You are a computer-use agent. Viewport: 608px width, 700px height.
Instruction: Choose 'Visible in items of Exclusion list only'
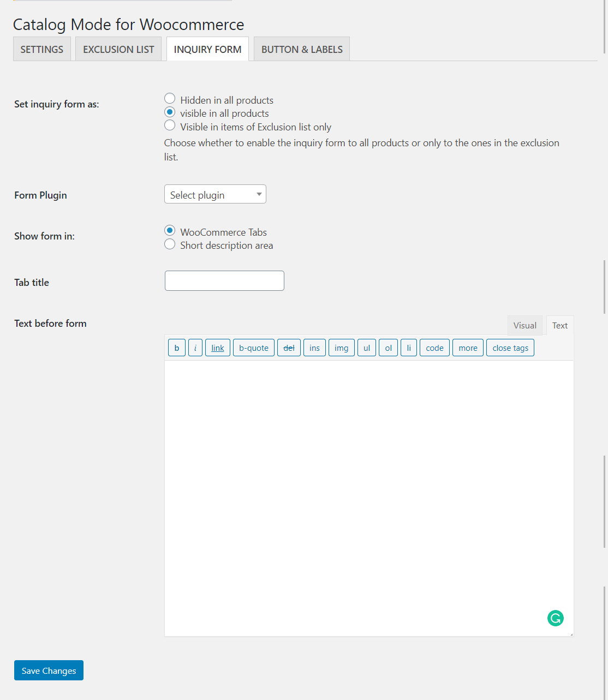[x=170, y=125]
